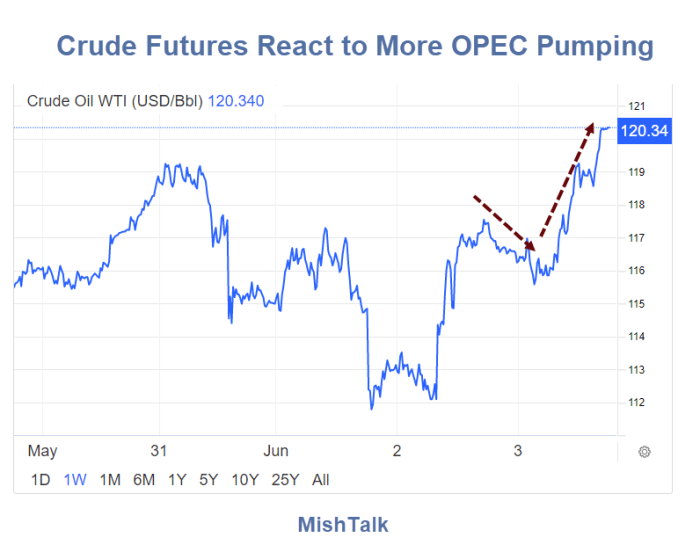
Task: Click the 121 y-axis price label
Action: click(636, 106)
